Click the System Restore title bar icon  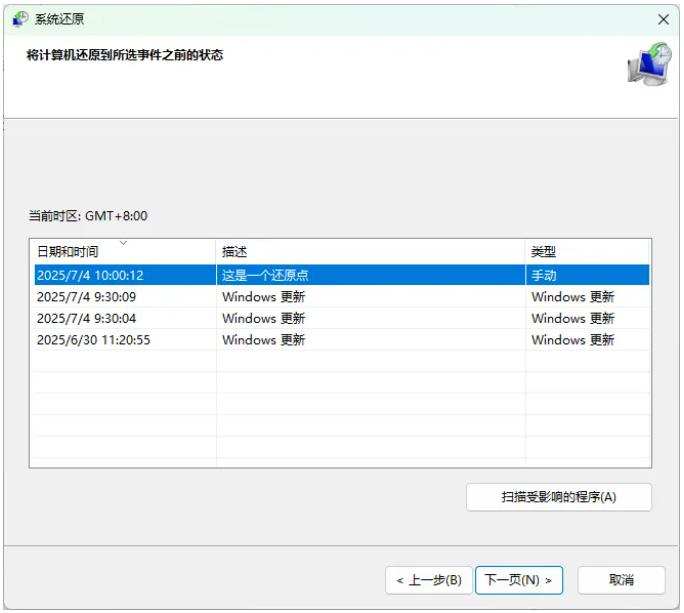pyautogui.click(x=20, y=19)
